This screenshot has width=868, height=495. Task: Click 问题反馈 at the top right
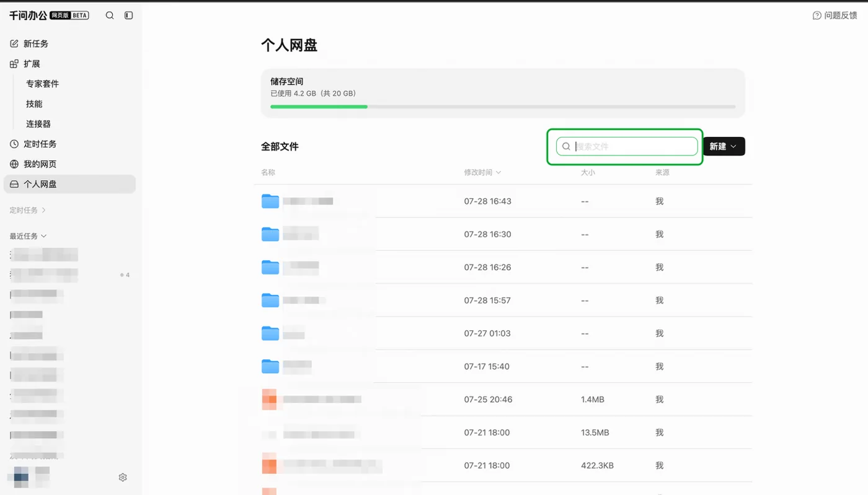pyautogui.click(x=835, y=15)
